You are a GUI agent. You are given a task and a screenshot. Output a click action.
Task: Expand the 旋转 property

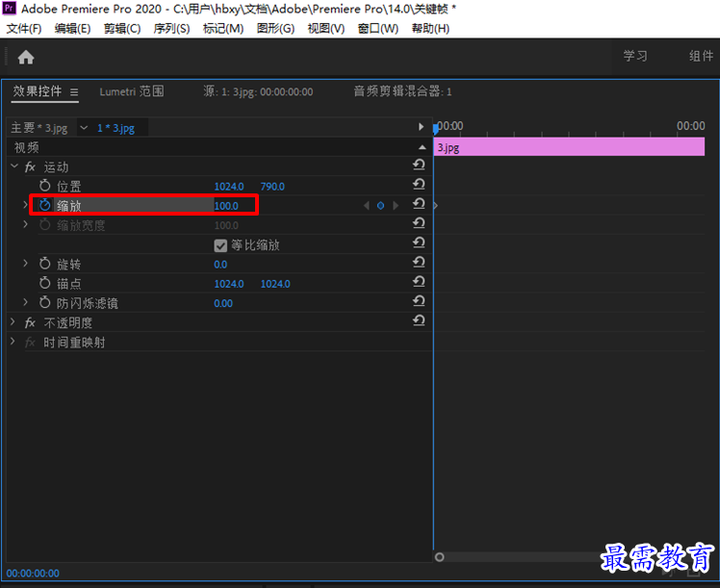[26, 263]
